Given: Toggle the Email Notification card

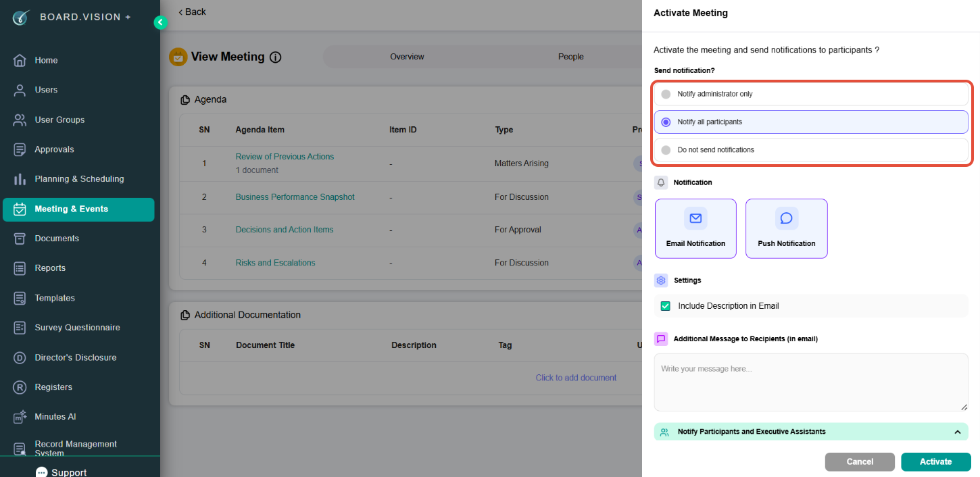Looking at the screenshot, I should (695, 228).
